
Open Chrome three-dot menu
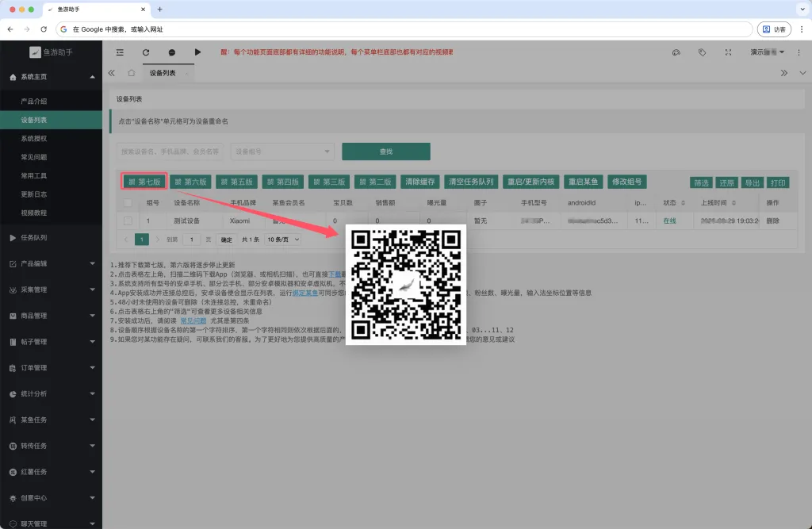[802, 29]
